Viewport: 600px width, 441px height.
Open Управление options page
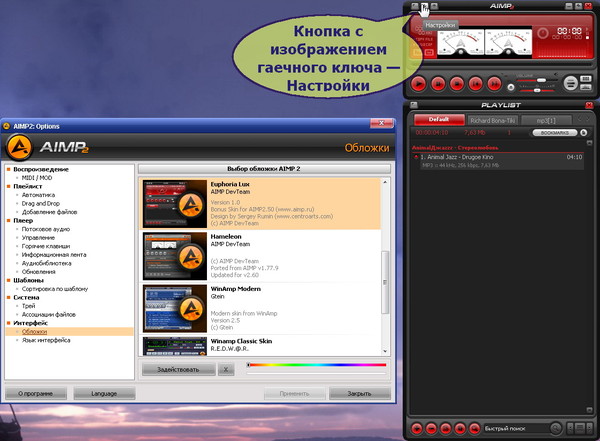[38, 238]
